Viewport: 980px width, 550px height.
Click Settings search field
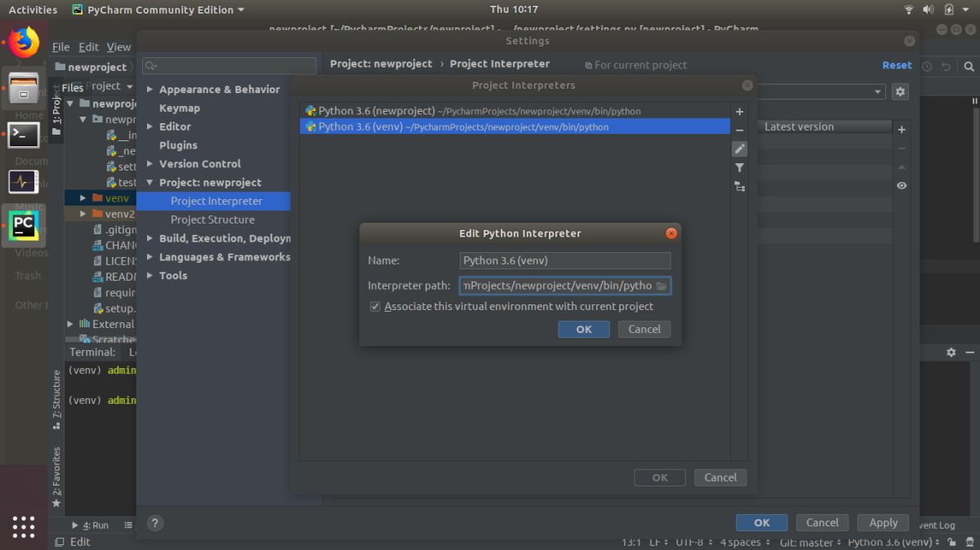pos(229,65)
